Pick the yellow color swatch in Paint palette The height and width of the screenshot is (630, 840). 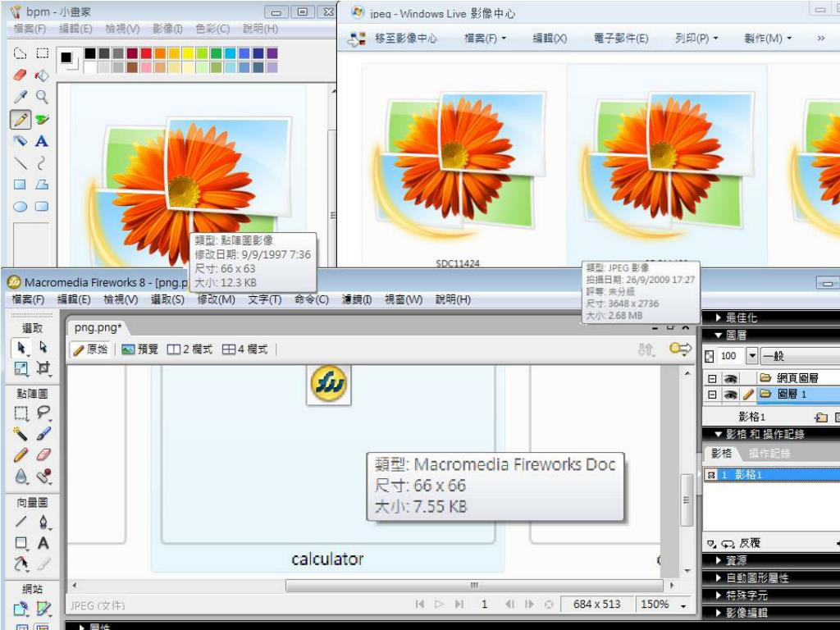click(188, 53)
